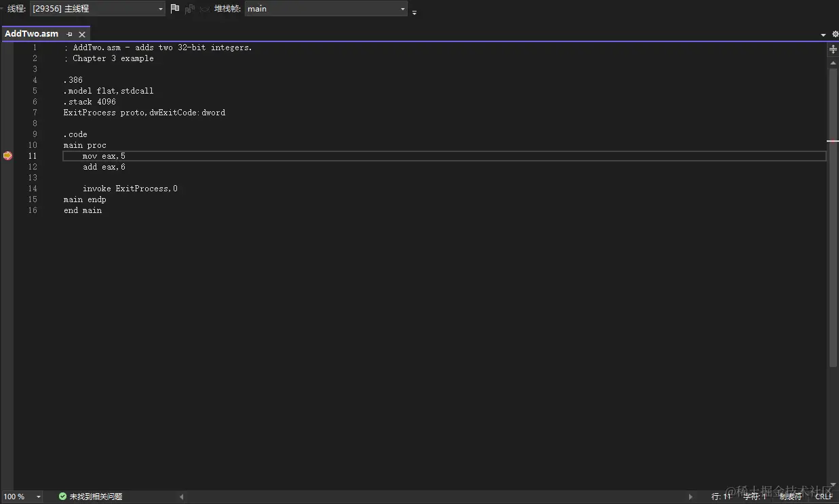Click the flag marker icon in the debug toolbar
The width and height of the screenshot is (839, 504).
pos(174,9)
